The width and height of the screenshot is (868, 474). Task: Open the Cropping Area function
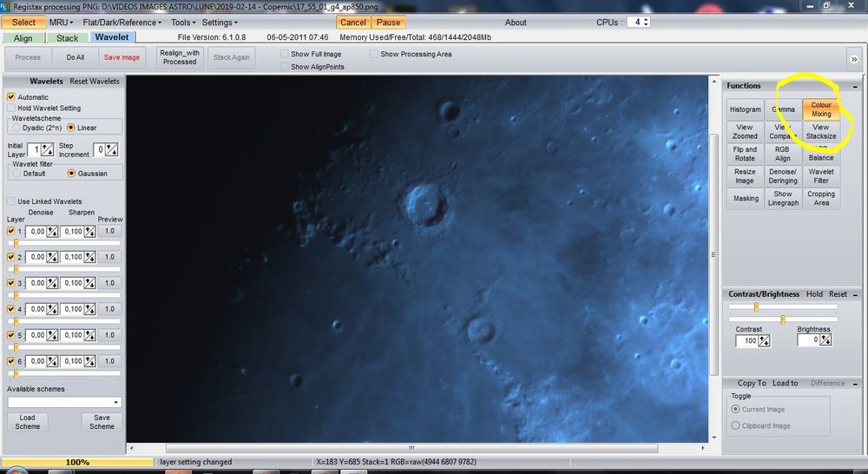coord(821,198)
